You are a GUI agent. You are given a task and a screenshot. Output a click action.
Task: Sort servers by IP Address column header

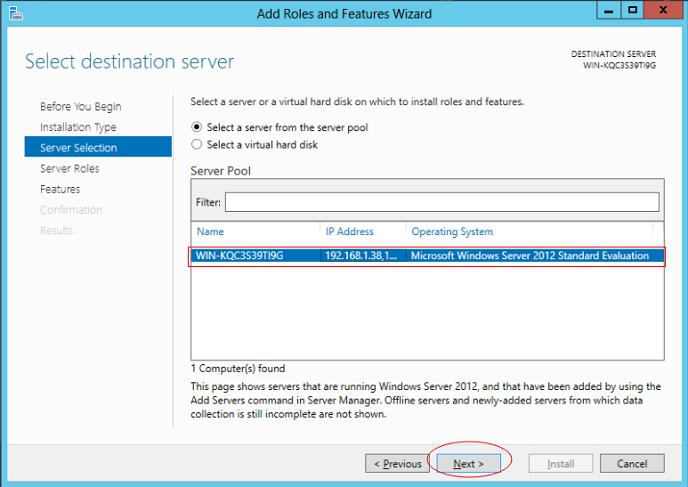click(349, 232)
